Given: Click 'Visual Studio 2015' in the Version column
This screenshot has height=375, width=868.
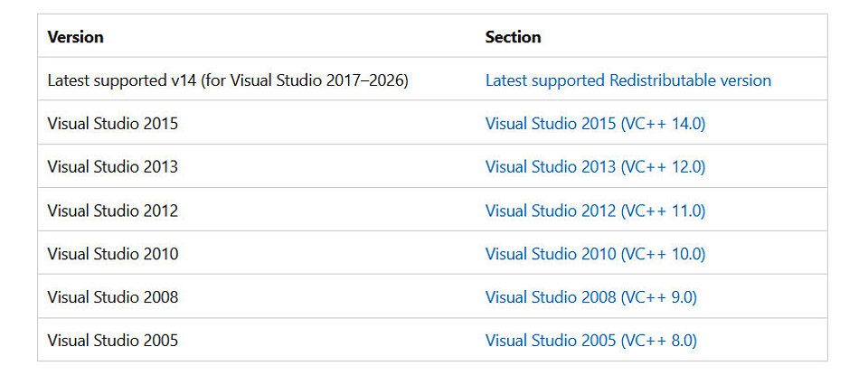Looking at the screenshot, I should [x=112, y=124].
